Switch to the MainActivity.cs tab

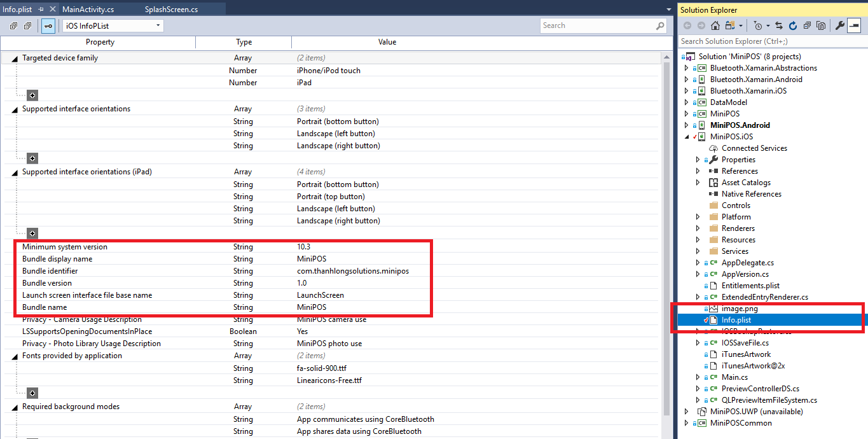(x=88, y=9)
